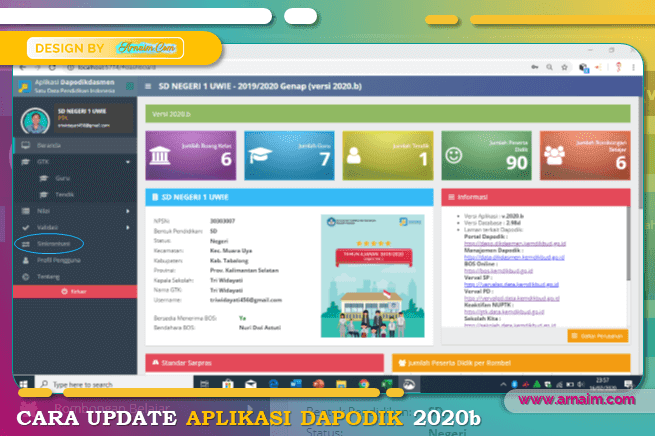655x436 pixels.
Task: Click the taskbar search box
Action: [114, 384]
